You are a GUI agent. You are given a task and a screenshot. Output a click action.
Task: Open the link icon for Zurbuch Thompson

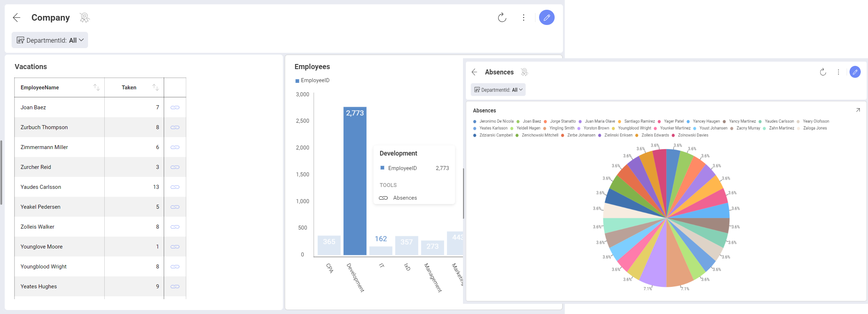click(x=175, y=127)
